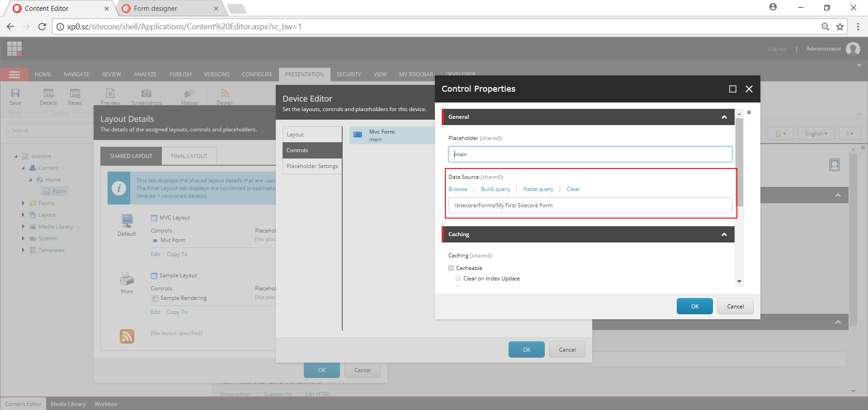This screenshot has height=410, width=868.
Task: Click the Chrome profile icon
Action: 773,7
